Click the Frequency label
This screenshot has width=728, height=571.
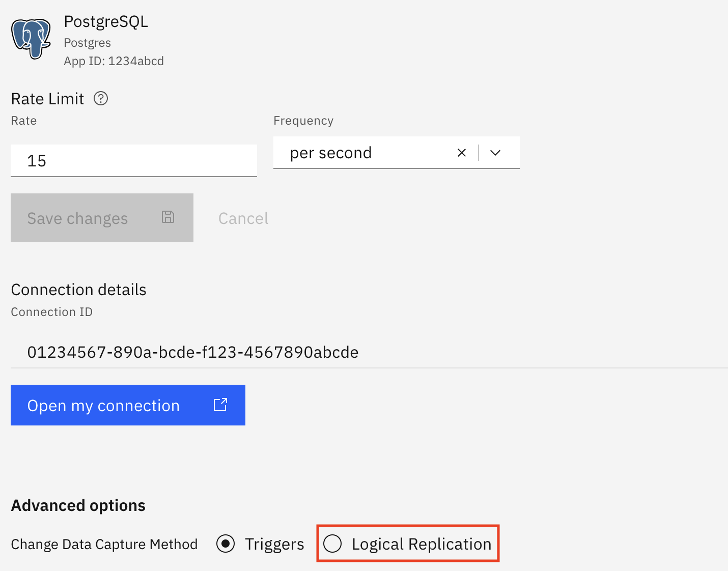point(303,121)
